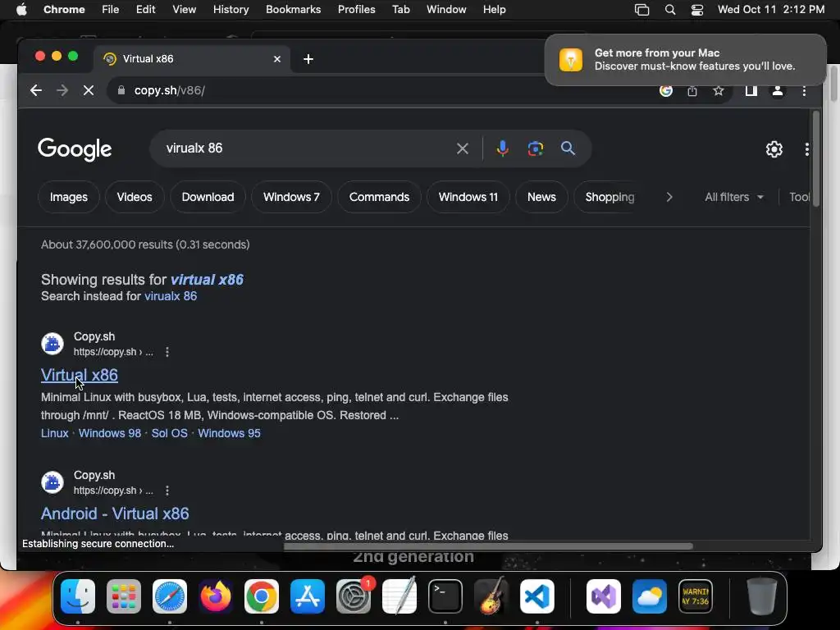Viewport: 840px width, 630px height.
Task: Launch Firefox from the Dock
Action: pos(216,596)
